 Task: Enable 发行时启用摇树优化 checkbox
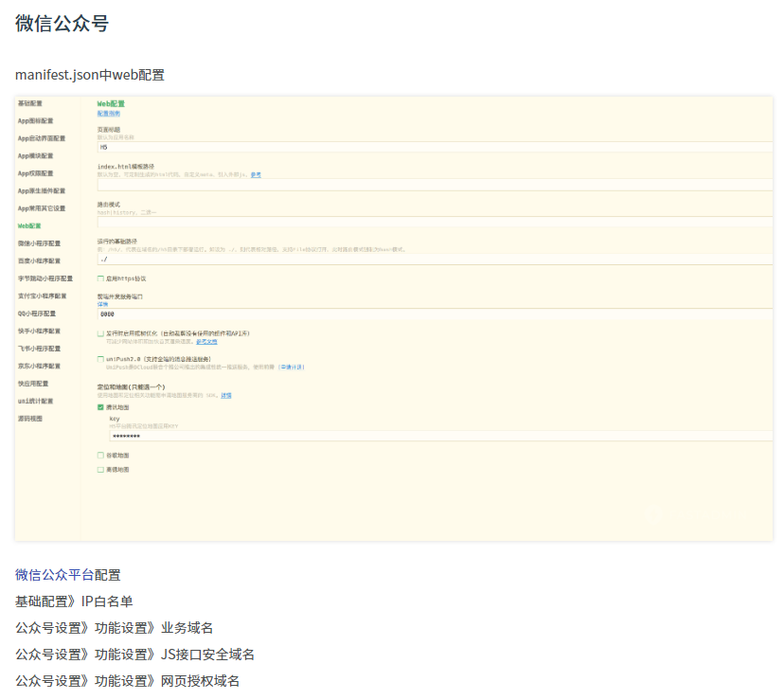coord(100,333)
